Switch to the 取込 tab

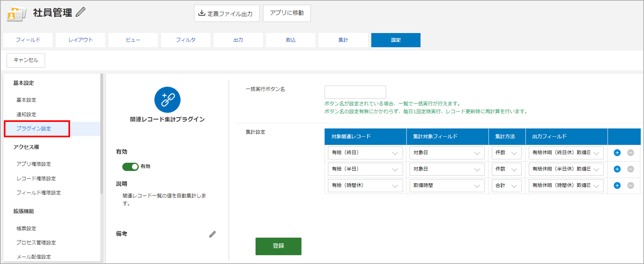point(291,40)
